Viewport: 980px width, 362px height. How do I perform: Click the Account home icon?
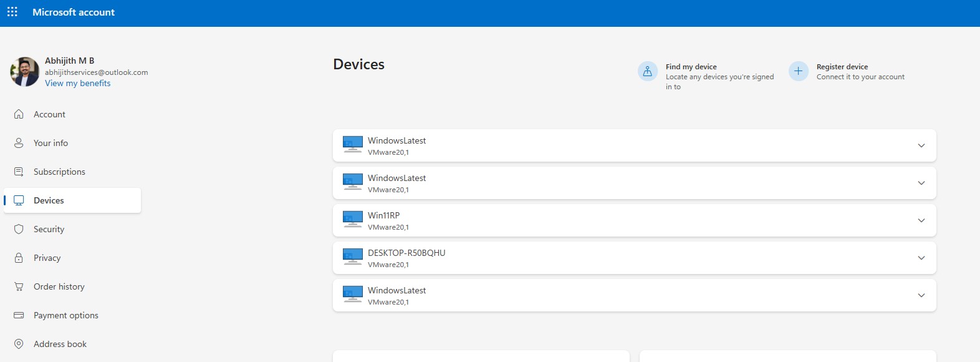pyautogui.click(x=19, y=114)
